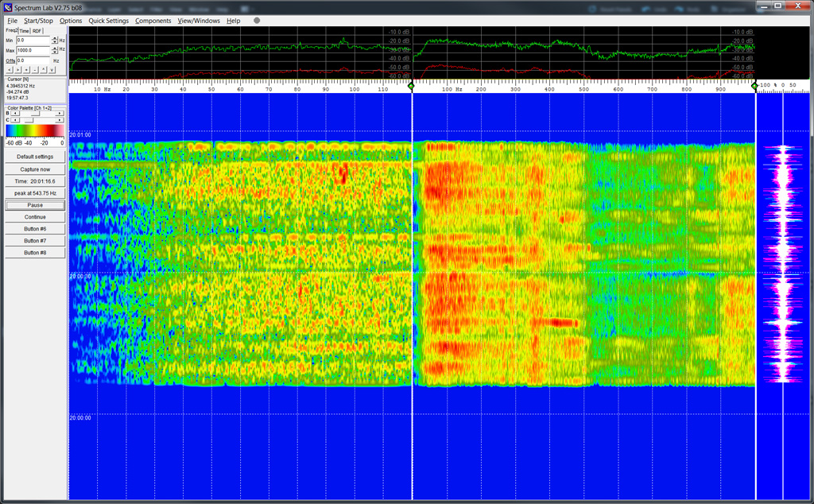This screenshot has height=504, width=814.
Task: Click the gray status indicator dot beside Help
Action: coord(257,21)
